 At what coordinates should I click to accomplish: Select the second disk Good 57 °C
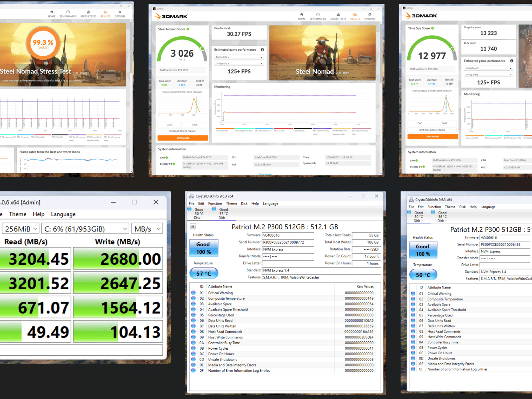(x=220, y=214)
